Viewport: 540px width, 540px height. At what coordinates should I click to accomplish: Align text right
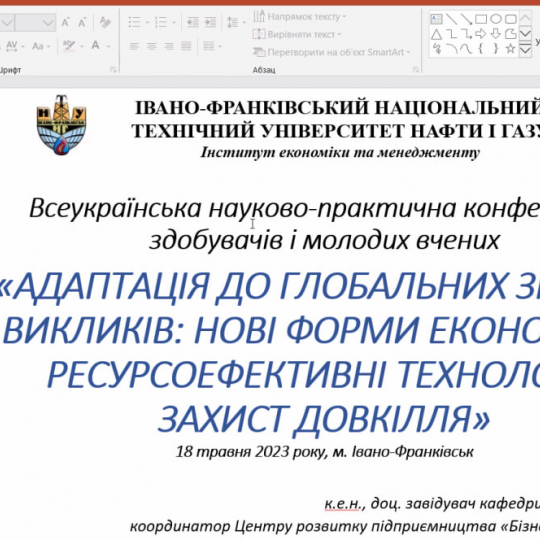point(169,46)
